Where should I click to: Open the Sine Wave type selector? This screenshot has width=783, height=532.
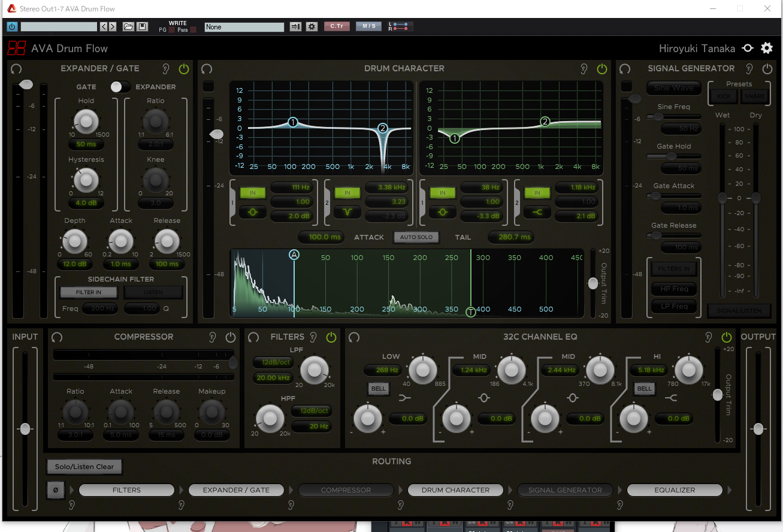click(x=674, y=88)
